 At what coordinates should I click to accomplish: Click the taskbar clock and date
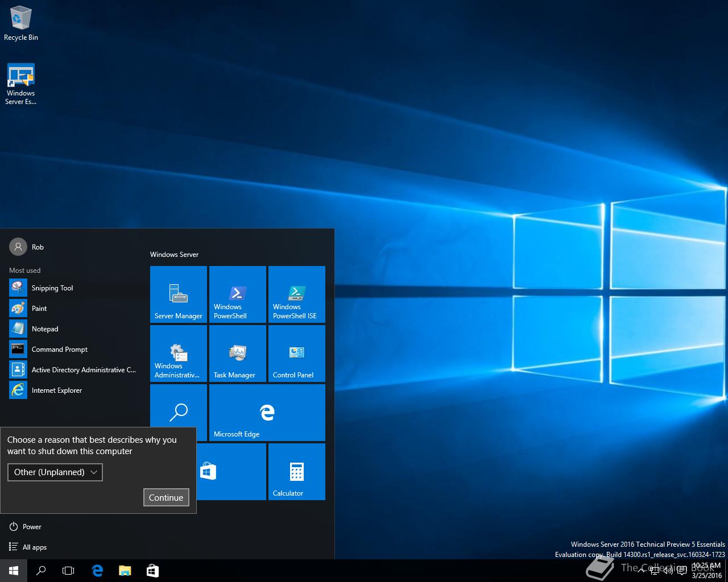click(x=706, y=571)
